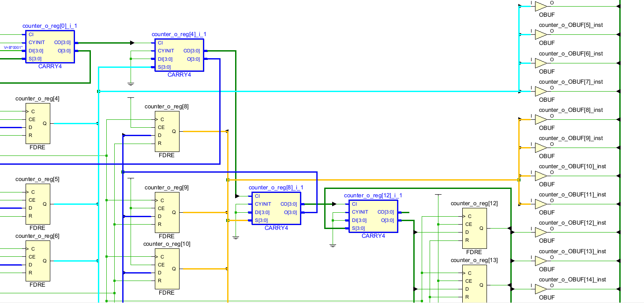Select the counter_o_reg[13] FDRE flip-flop
This screenshot has height=303, width=644.
point(475,283)
